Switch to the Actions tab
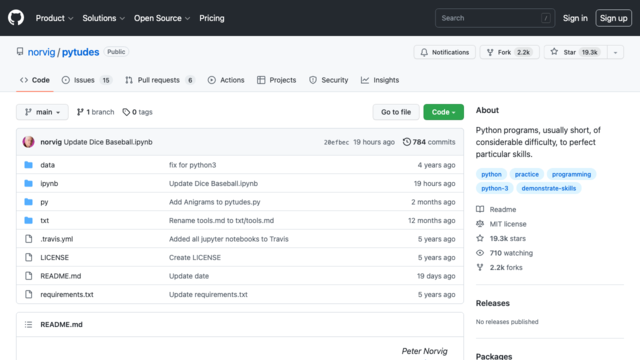Viewport: 640px width, 360px height. [x=226, y=80]
